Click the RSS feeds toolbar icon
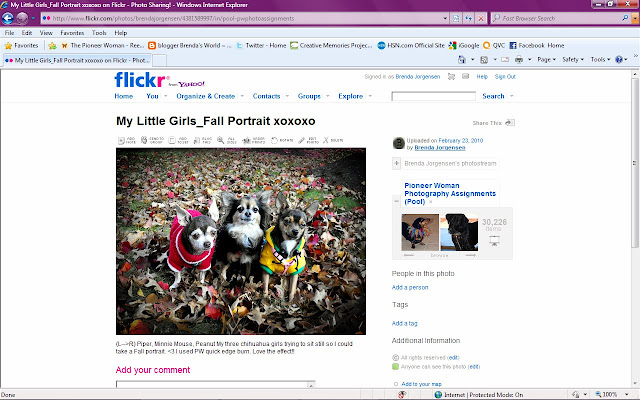The width and height of the screenshot is (640, 400). click(x=484, y=60)
